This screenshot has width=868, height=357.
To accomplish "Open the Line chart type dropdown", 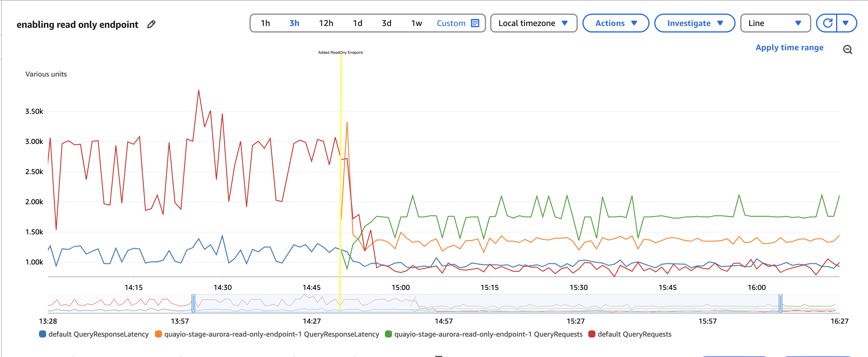I will 775,23.
